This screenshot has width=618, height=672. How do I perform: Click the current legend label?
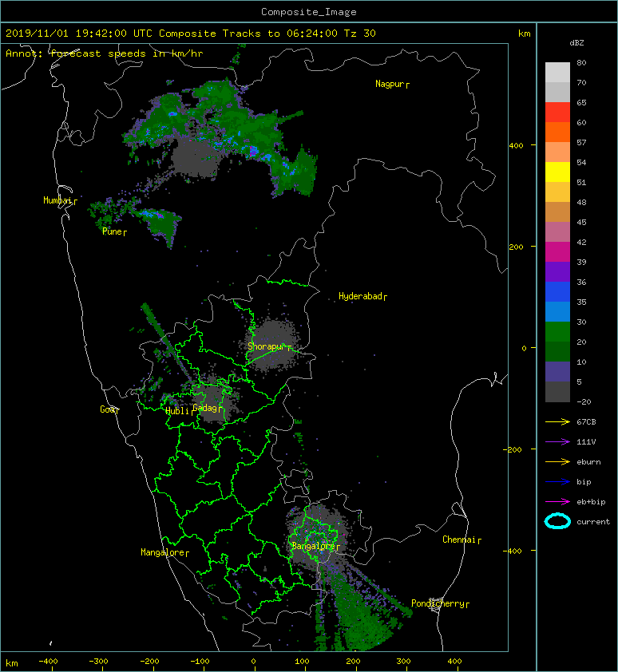593,522
